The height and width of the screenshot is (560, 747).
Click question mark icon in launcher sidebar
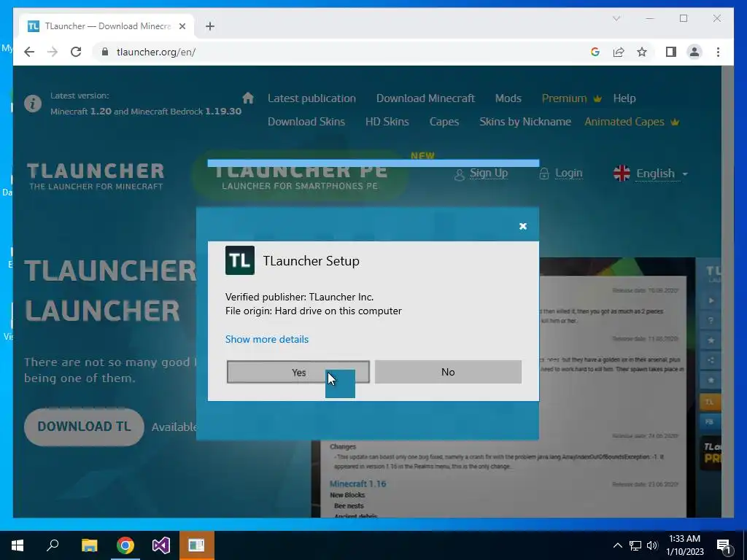point(711,321)
